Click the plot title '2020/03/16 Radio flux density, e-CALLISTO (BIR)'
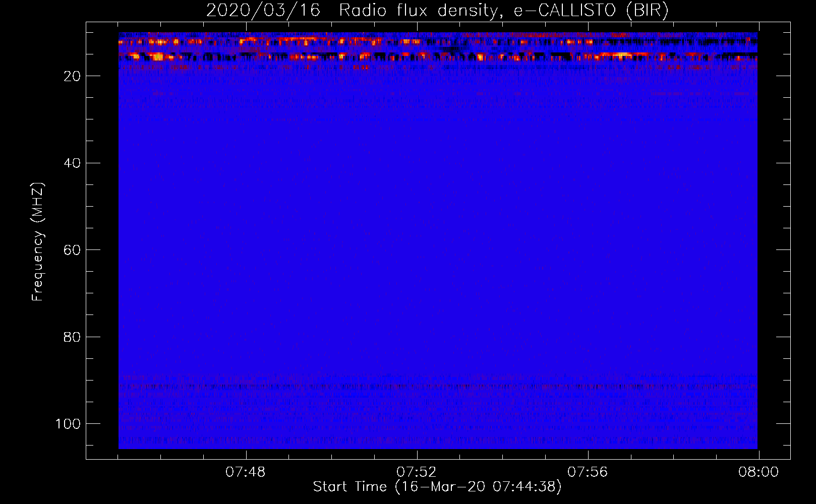The image size is (816, 504). tap(437, 11)
